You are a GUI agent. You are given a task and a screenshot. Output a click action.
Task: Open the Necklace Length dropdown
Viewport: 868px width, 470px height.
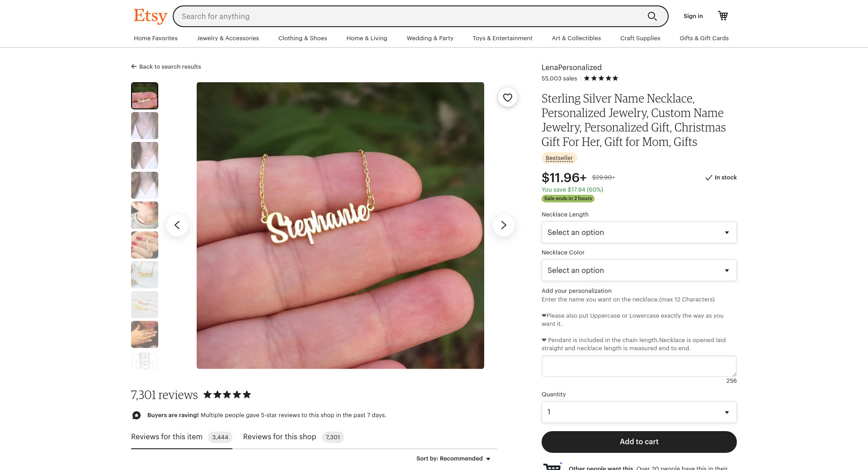pos(639,232)
